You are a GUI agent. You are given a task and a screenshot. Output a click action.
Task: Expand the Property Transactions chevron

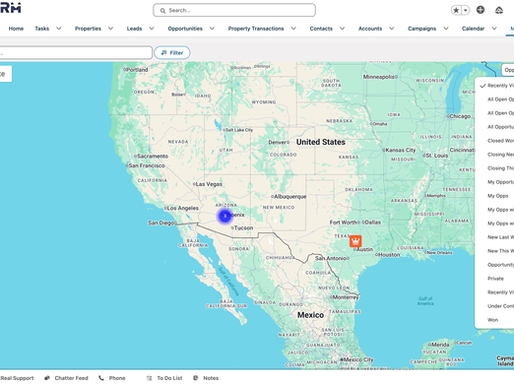click(x=293, y=29)
